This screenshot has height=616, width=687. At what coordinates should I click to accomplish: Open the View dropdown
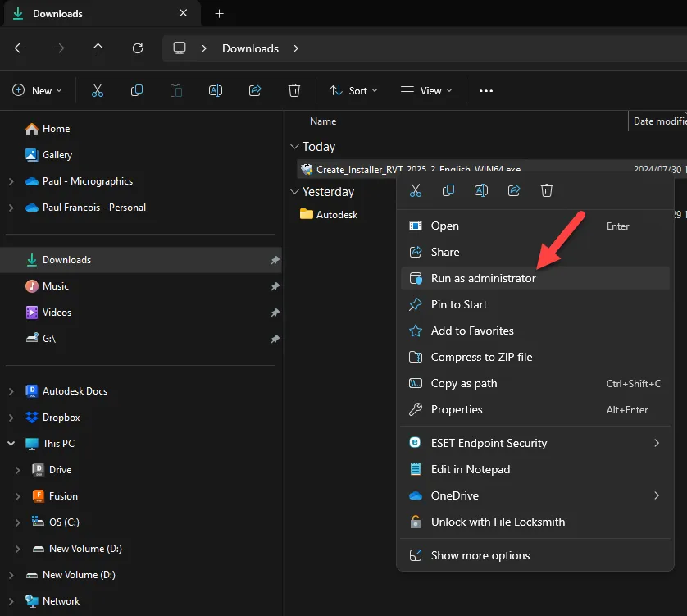(x=425, y=90)
